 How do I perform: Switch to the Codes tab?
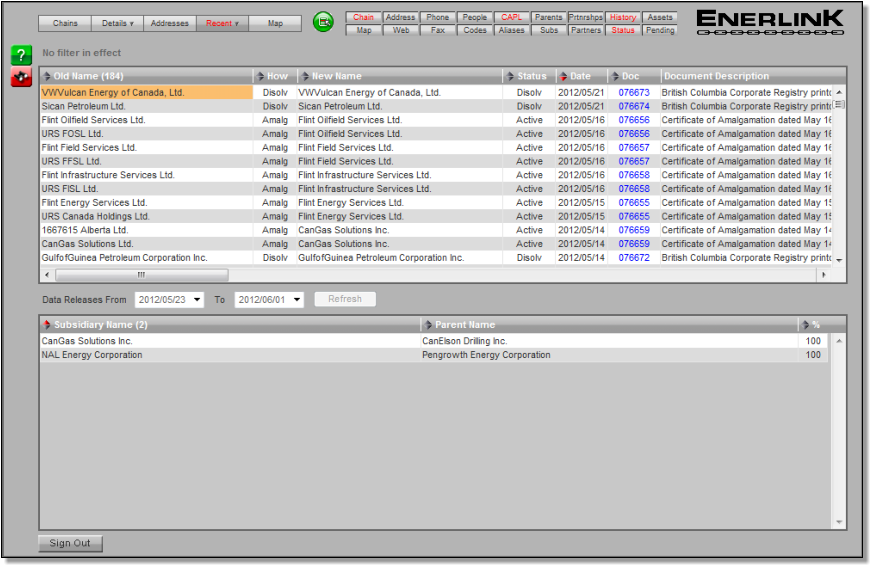coord(474,30)
